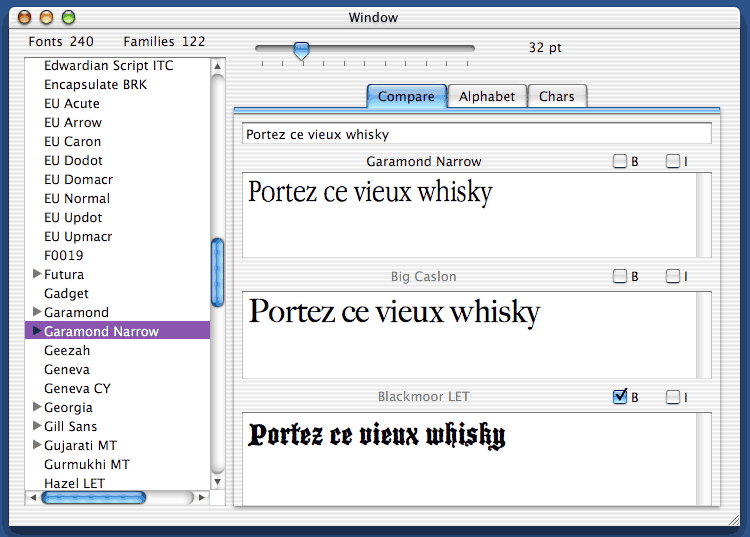This screenshot has width=750, height=537.
Task: Enable bold for Garamond Narrow preview
Action: (620, 161)
